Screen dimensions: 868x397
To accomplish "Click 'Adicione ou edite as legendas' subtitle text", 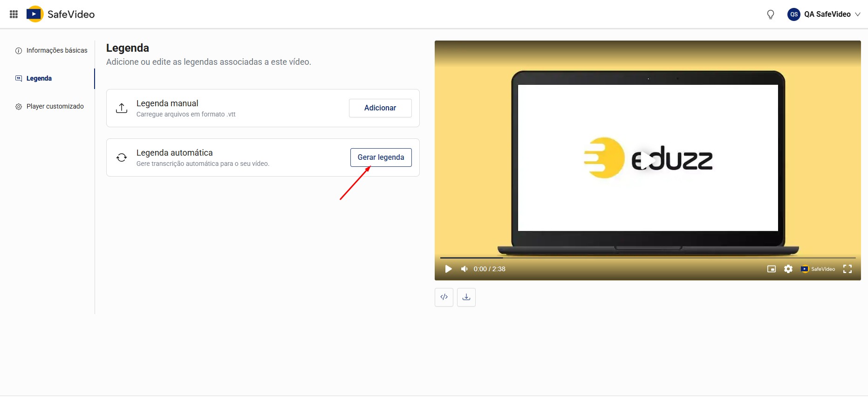I will pos(209,62).
